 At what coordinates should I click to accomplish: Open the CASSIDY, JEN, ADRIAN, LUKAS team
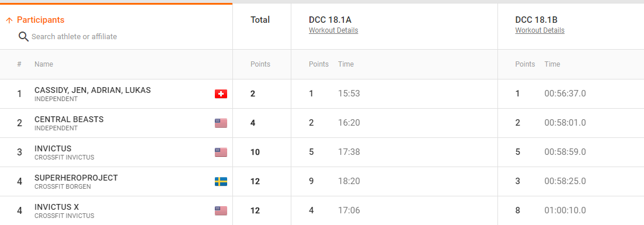point(92,90)
